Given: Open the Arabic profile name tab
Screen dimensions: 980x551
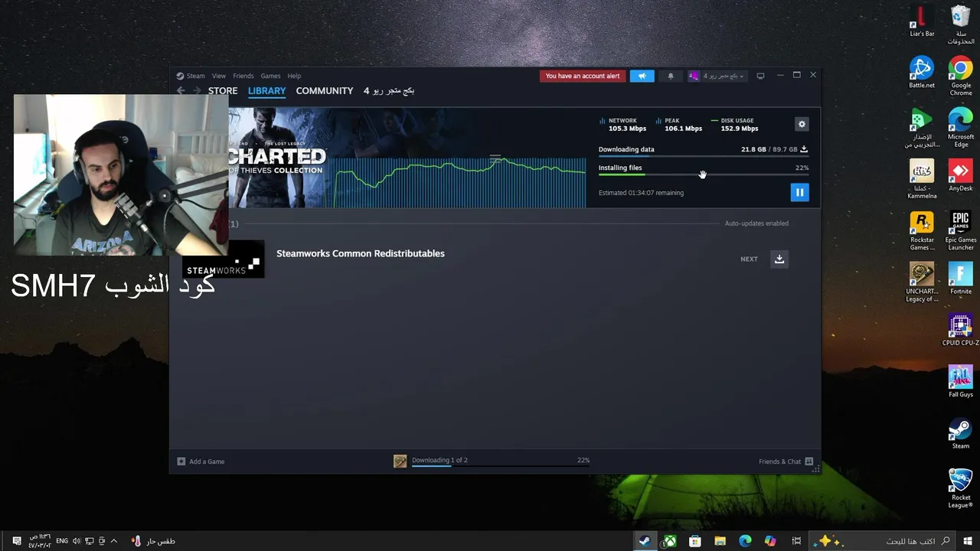Looking at the screenshot, I should [x=389, y=90].
